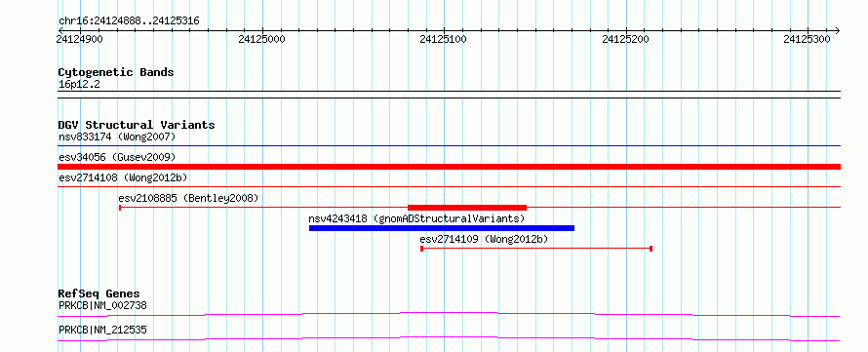Click ruler tick label 24125200
This screenshot has width=868, height=352.
625,39
